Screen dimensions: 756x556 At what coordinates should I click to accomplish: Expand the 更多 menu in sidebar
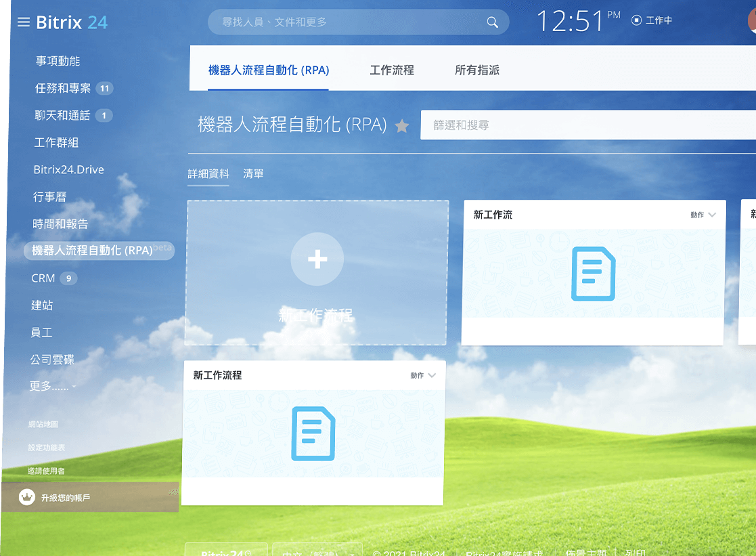(x=52, y=386)
